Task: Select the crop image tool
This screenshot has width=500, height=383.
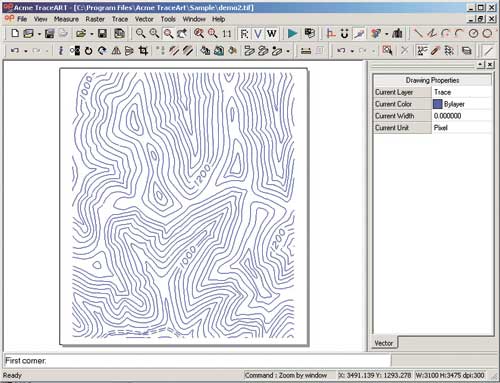Action: click(x=143, y=51)
